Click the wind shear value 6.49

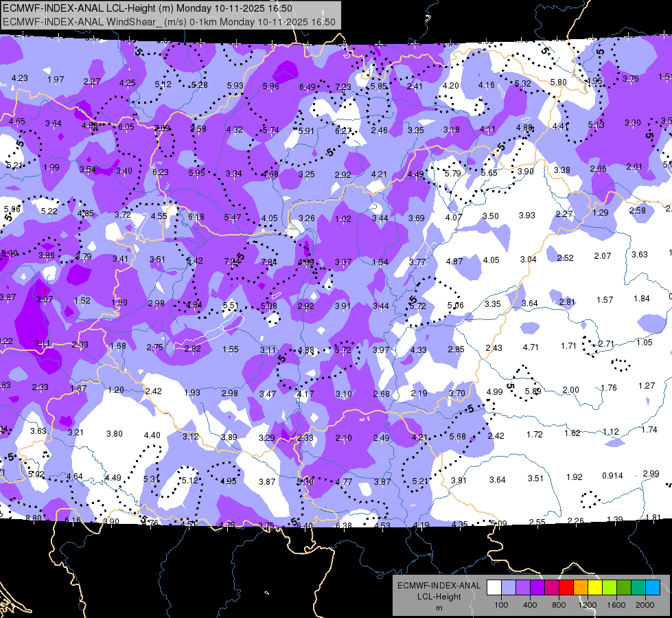(x=308, y=87)
